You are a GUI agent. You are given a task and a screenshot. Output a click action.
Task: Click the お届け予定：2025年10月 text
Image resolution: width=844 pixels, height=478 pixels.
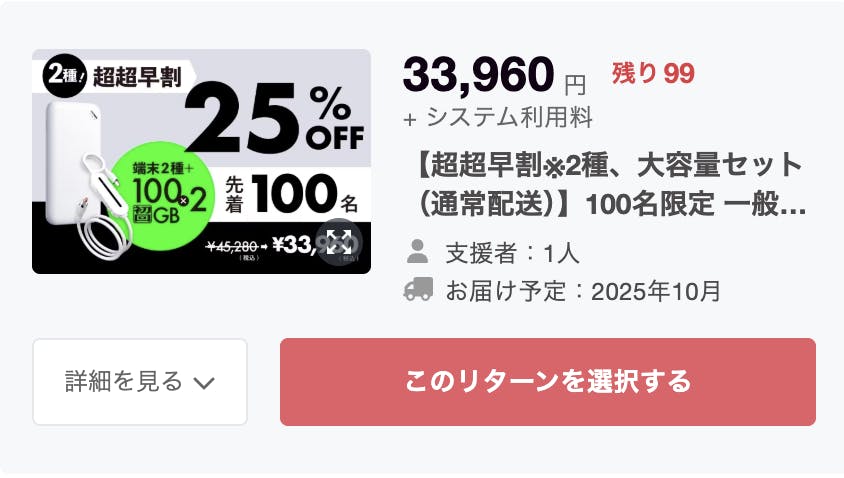coord(582,291)
